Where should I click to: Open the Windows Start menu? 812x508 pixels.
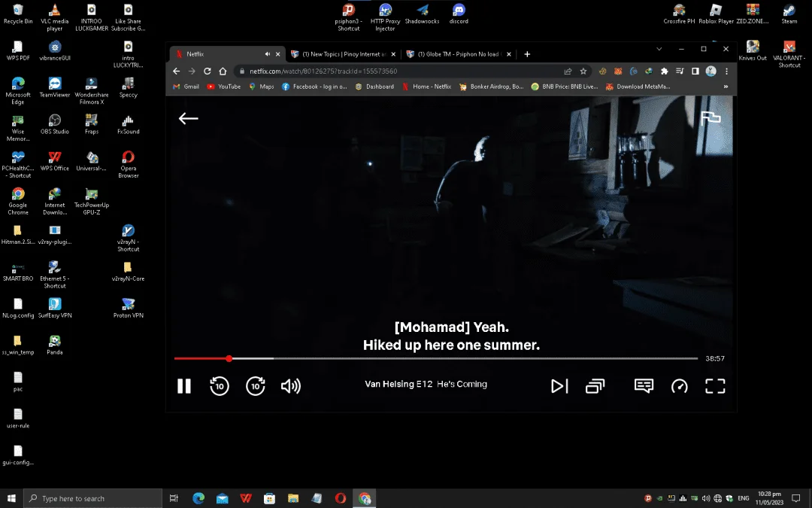pyautogui.click(x=11, y=498)
